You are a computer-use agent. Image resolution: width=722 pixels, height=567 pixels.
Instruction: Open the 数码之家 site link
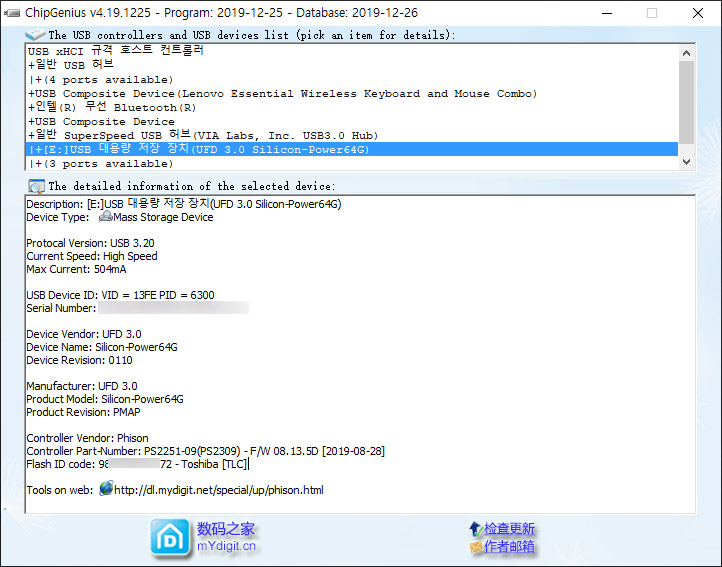point(226,529)
